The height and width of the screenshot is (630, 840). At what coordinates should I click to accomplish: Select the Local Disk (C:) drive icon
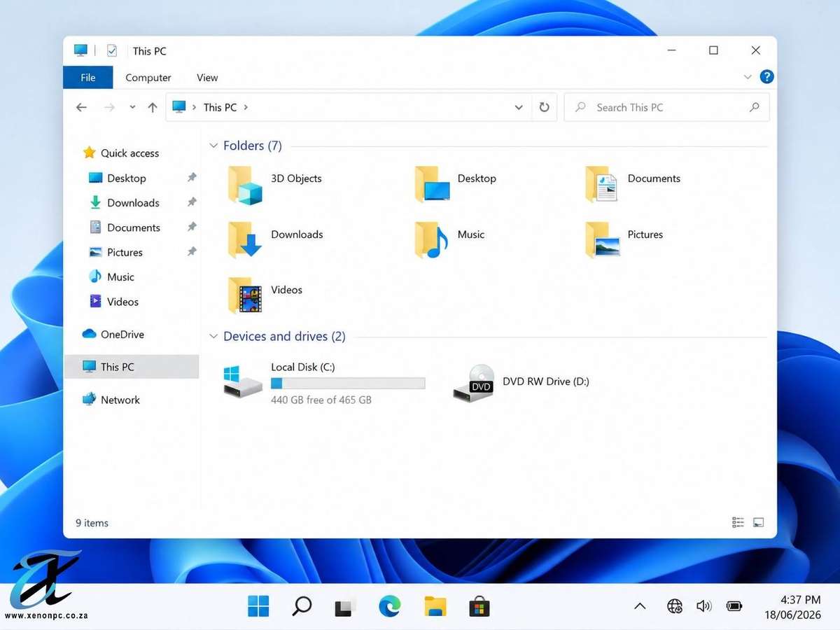pyautogui.click(x=243, y=381)
